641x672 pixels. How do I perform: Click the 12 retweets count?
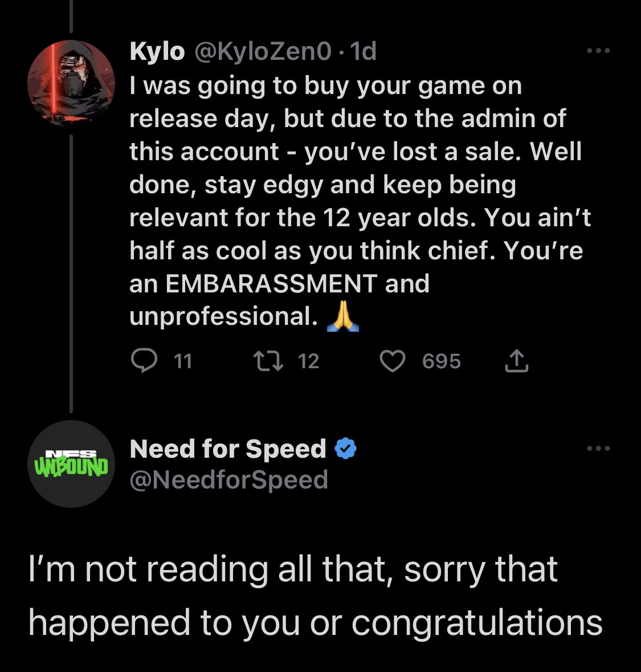coord(308,361)
